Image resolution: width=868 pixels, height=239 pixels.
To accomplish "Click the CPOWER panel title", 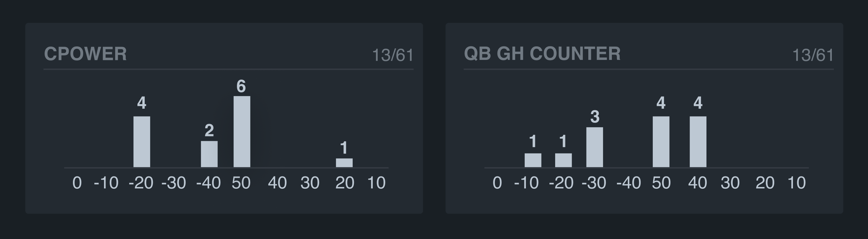I will [x=85, y=54].
